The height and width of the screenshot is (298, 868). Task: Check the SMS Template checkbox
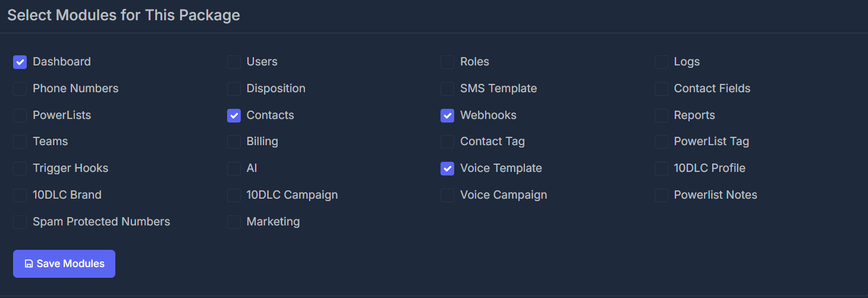[447, 89]
